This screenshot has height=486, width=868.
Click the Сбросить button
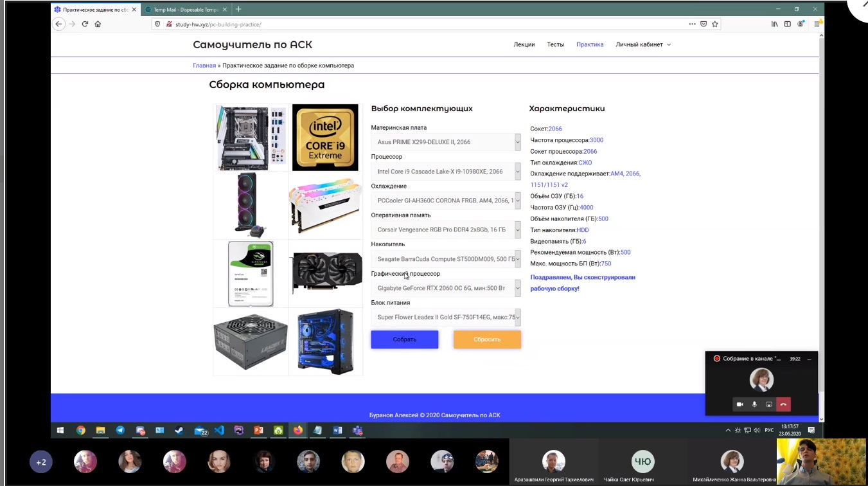(487, 339)
